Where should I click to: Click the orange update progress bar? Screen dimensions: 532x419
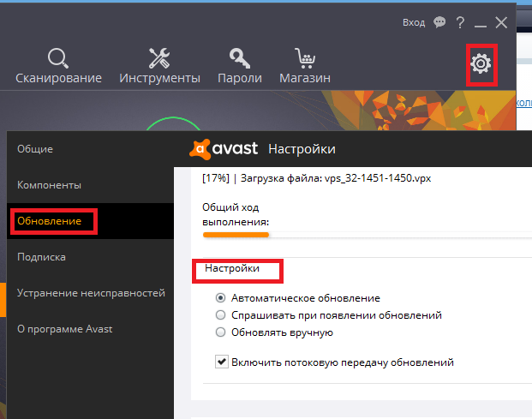236,234
